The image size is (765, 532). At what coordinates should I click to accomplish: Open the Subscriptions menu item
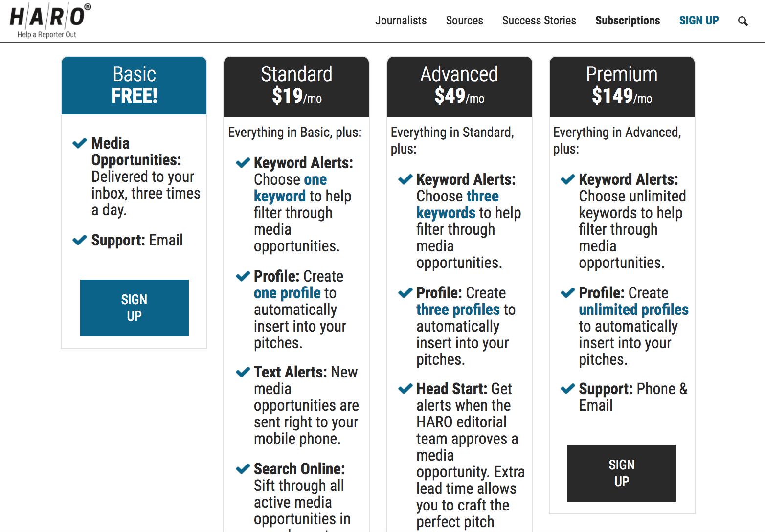click(628, 21)
